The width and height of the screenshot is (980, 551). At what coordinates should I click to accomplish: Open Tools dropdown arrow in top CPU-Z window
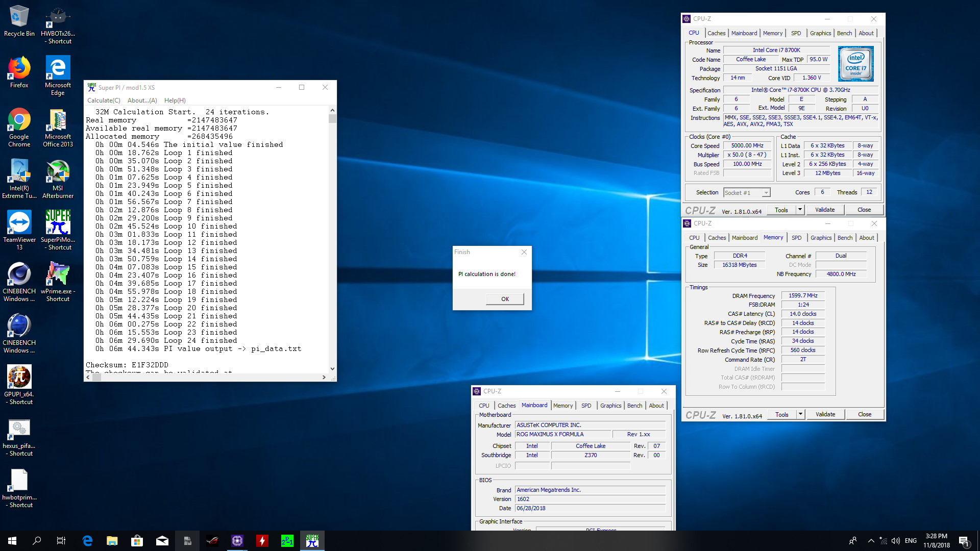point(800,210)
